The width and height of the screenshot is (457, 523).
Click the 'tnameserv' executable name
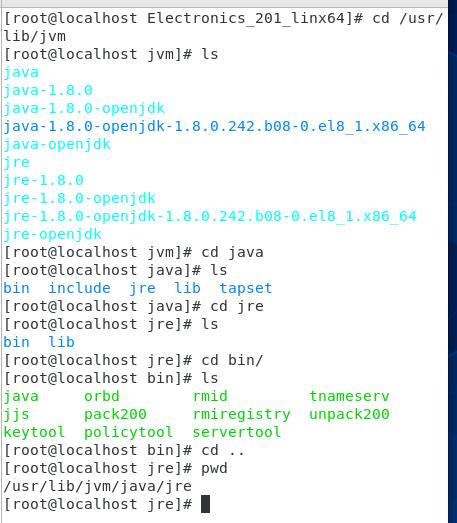click(x=349, y=396)
